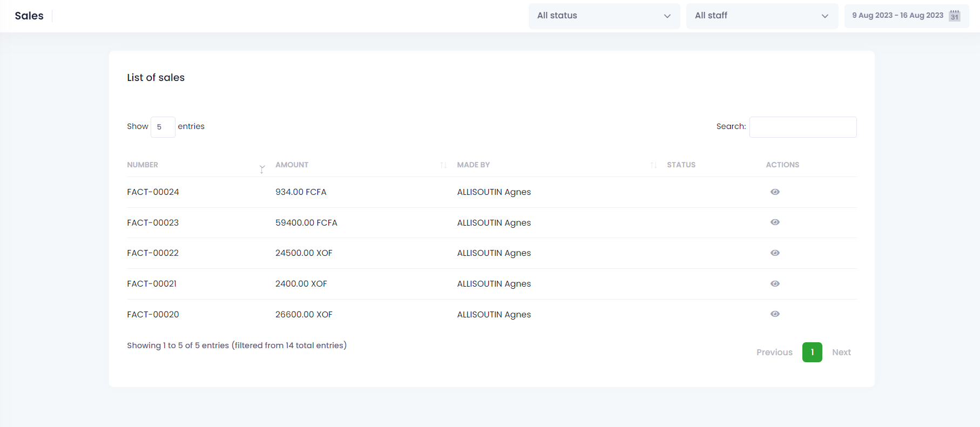Click the Status column header
Screen dimensions: 980x427
[x=681, y=165]
